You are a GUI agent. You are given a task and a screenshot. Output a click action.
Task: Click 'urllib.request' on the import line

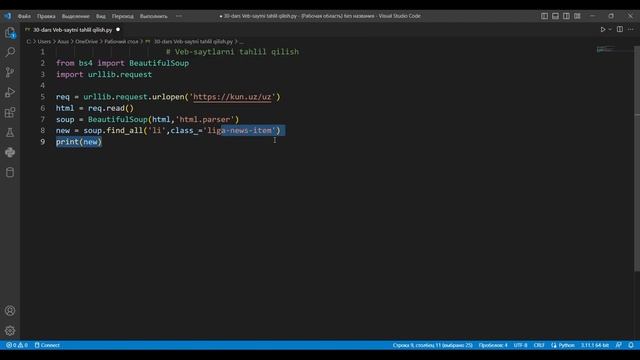coord(120,74)
